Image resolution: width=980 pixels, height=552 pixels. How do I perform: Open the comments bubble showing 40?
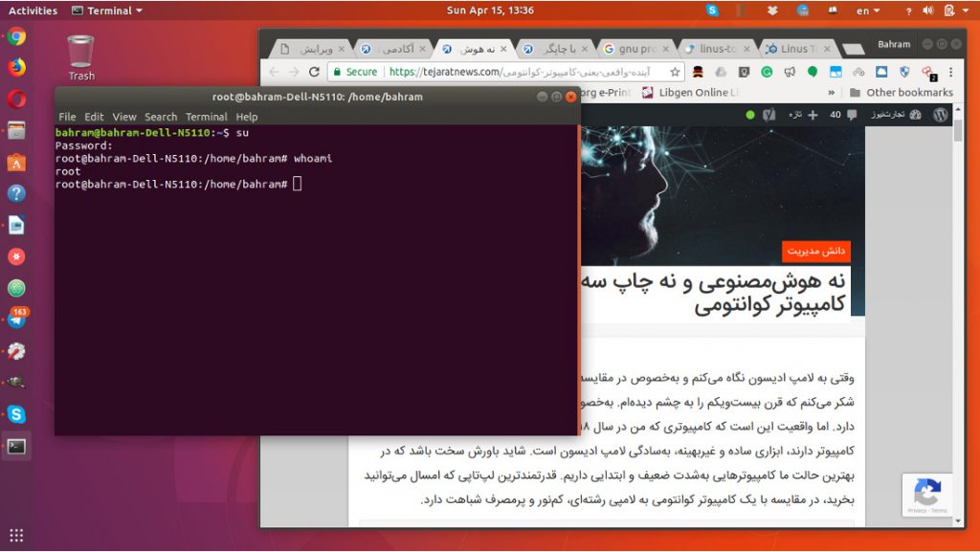tap(842, 115)
